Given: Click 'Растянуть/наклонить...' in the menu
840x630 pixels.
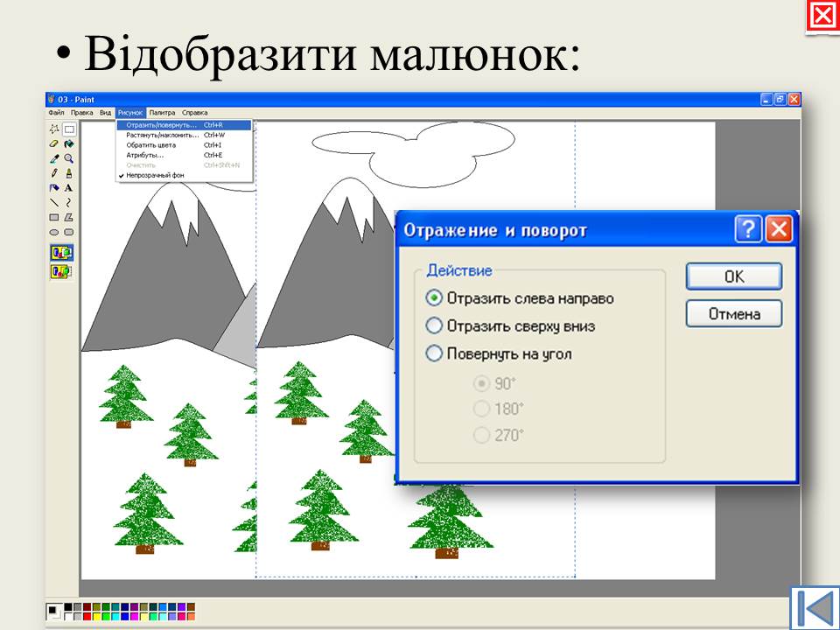Looking at the screenshot, I should click(162, 136).
